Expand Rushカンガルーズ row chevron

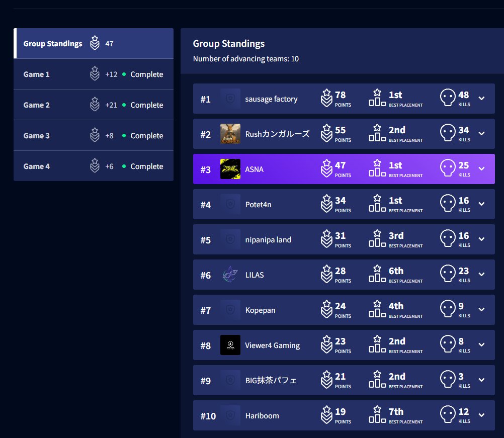click(x=481, y=133)
